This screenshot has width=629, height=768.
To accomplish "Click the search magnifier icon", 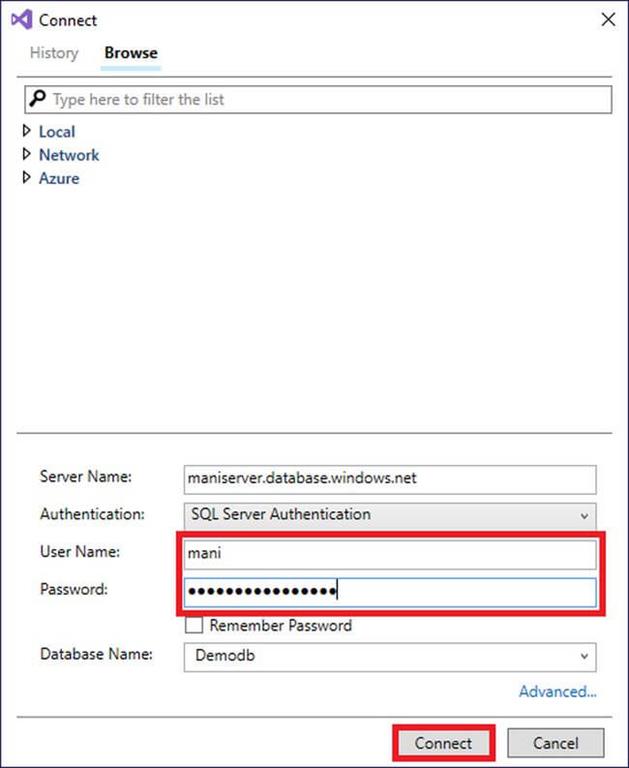I will click(x=37, y=99).
